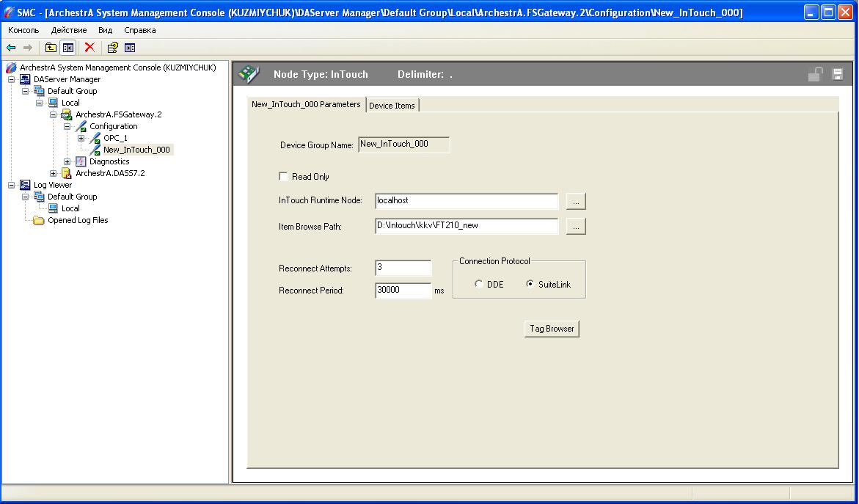Toggle the show/hide console tree icon
859x504 pixels.
coord(68,48)
